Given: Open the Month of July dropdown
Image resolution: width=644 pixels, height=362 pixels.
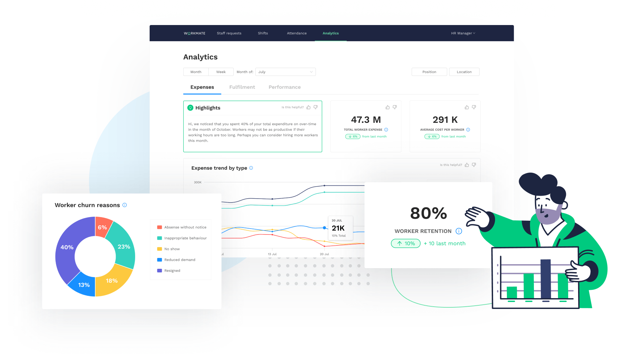Looking at the screenshot, I should (285, 71).
